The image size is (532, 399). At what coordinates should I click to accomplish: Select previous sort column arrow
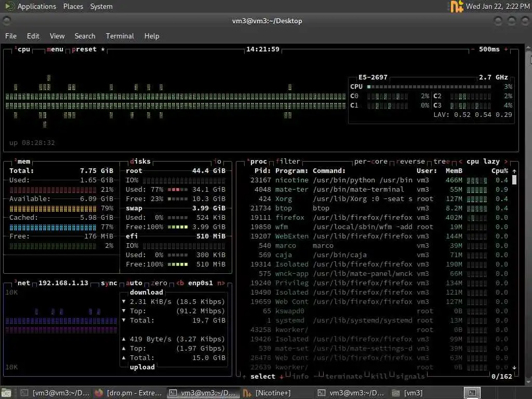[x=460, y=162]
